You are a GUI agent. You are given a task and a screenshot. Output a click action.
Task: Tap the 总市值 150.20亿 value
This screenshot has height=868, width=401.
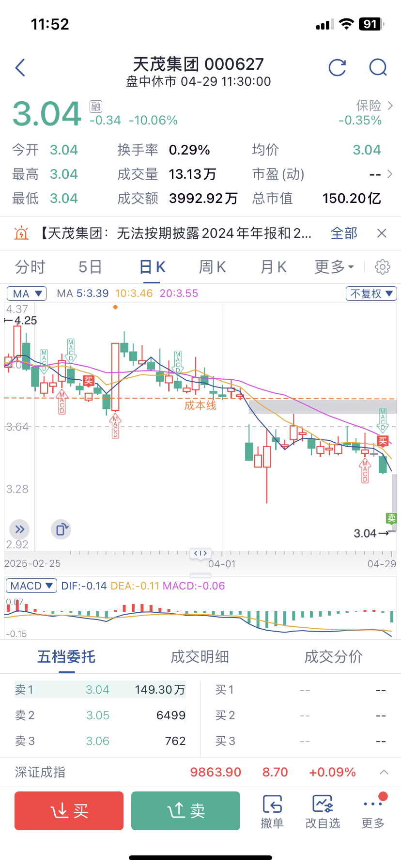(352, 198)
